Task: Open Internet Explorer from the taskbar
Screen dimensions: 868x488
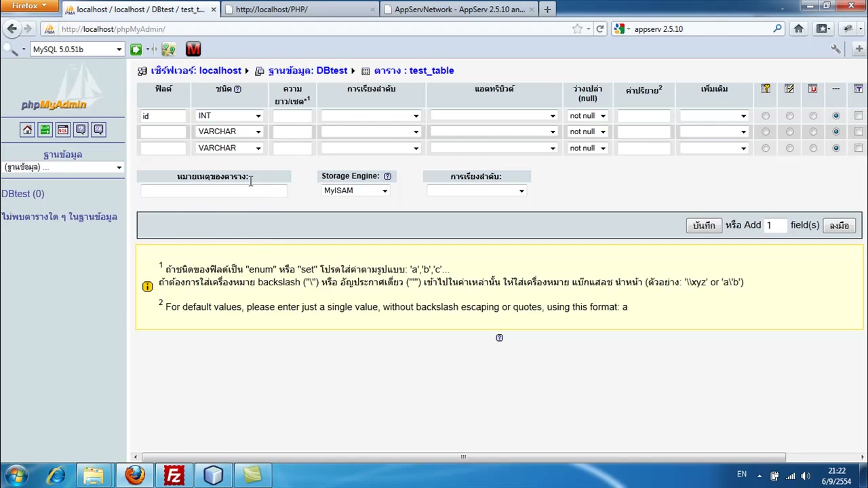Action: [56, 475]
